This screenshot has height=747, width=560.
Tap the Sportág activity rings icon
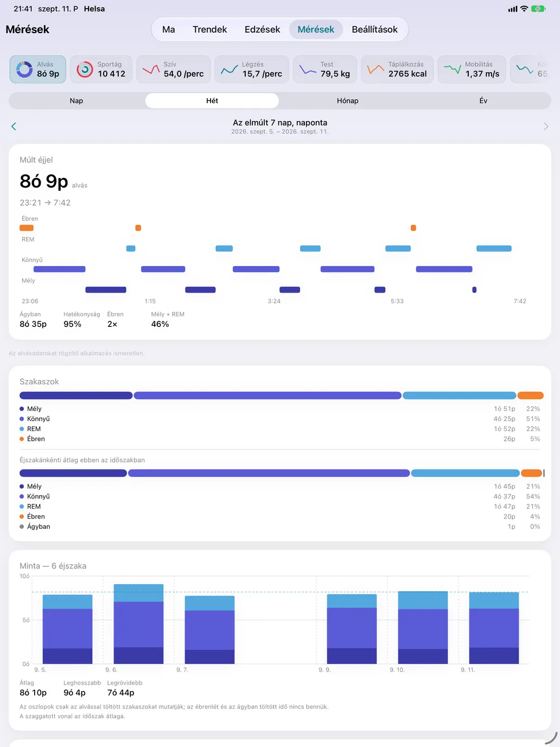pos(85,69)
